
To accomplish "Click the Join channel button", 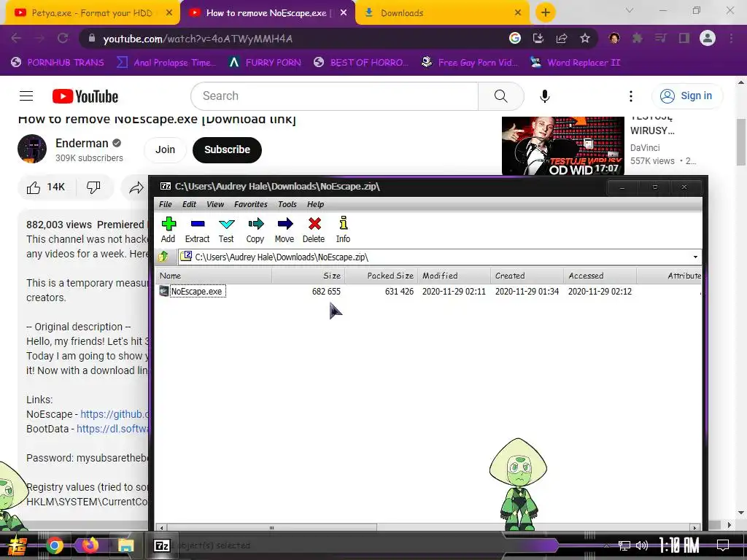I will pyautogui.click(x=165, y=149).
